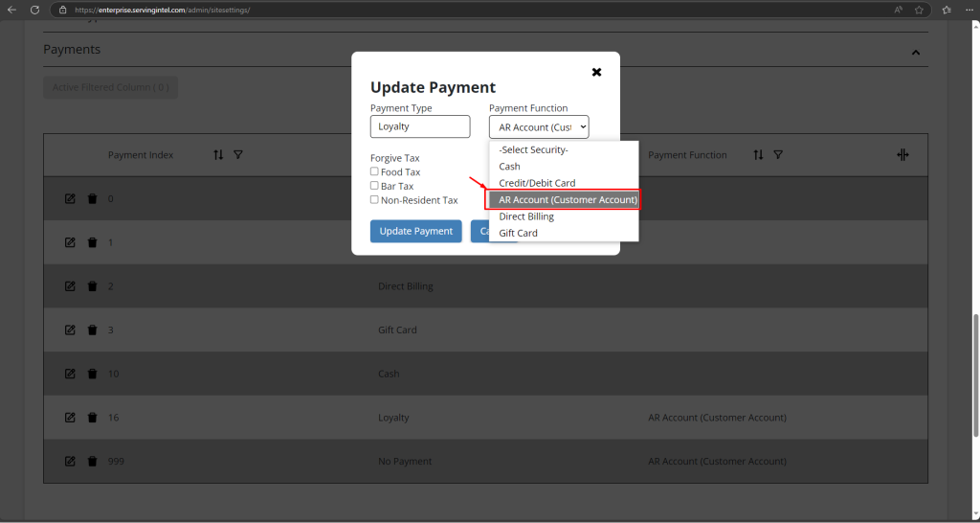Image resolution: width=980 pixels, height=523 pixels.
Task: Click the column resize icon in table header
Action: point(902,154)
